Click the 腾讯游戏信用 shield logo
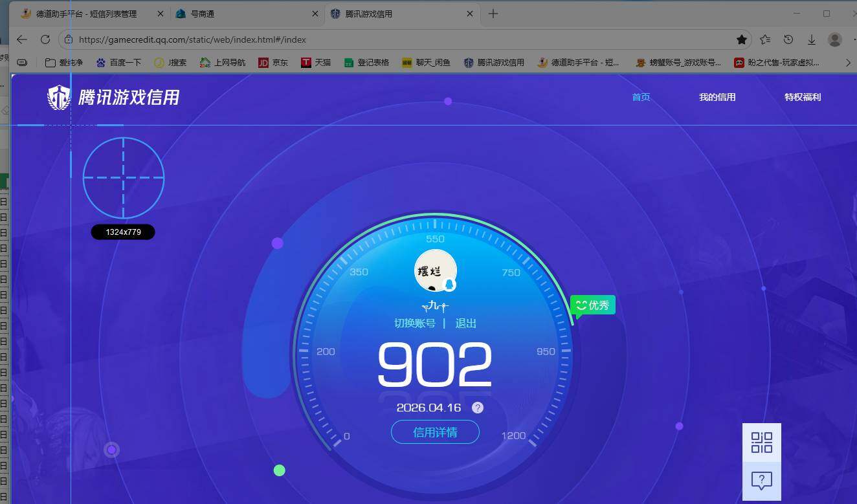 tap(60, 96)
